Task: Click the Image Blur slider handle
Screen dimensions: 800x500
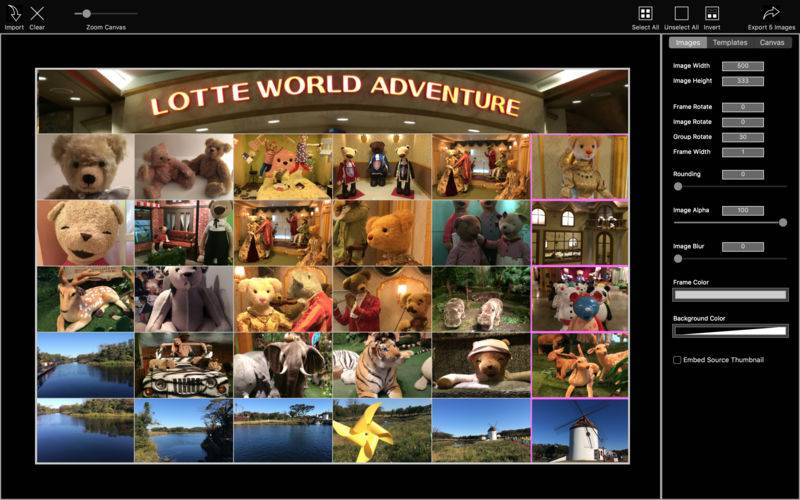Action: (x=678, y=259)
